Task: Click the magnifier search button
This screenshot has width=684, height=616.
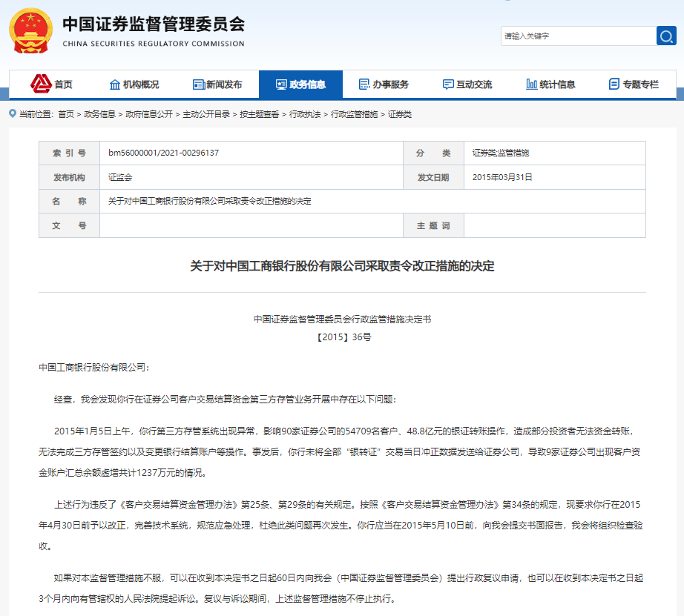Action: point(665,36)
